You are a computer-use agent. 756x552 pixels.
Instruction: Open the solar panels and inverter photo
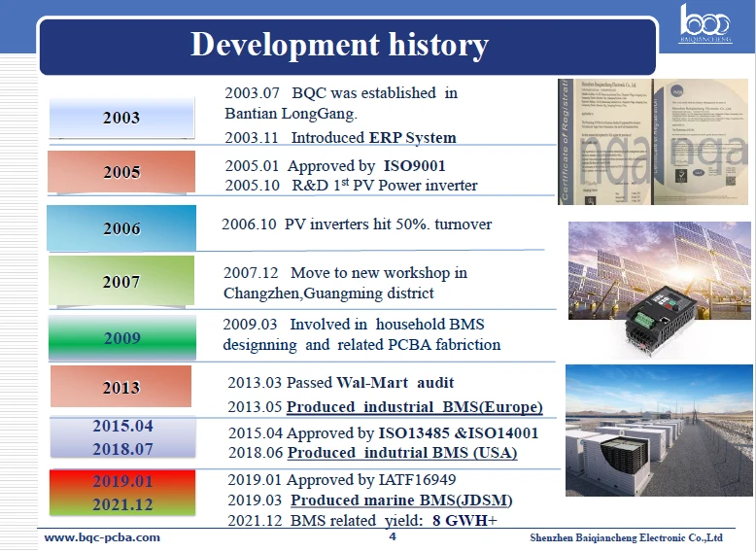(x=659, y=289)
